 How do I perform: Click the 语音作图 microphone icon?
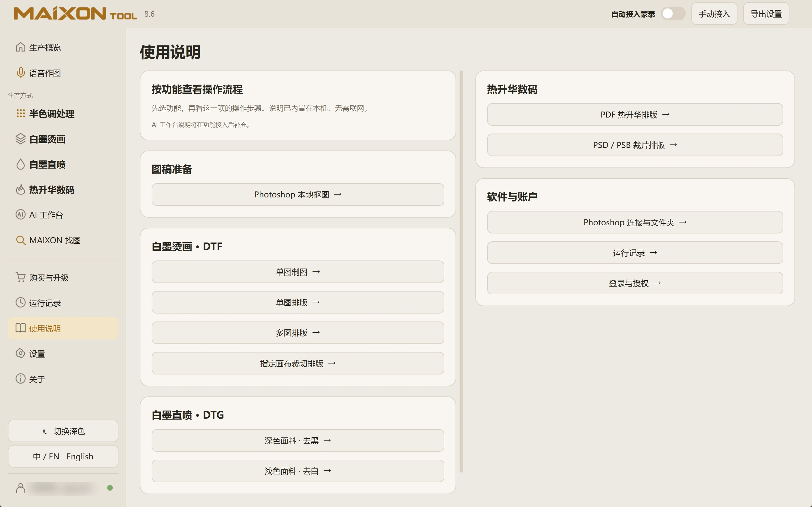[x=20, y=73]
